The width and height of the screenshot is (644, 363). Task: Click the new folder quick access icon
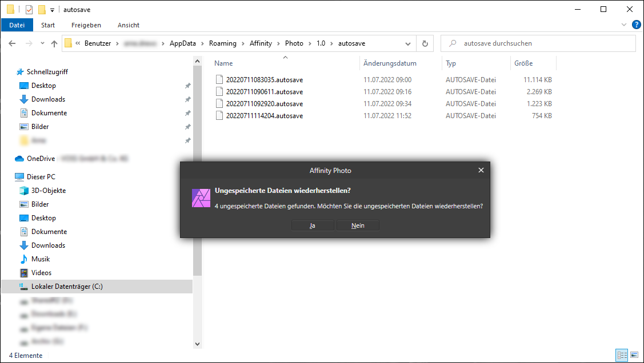click(x=42, y=10)
